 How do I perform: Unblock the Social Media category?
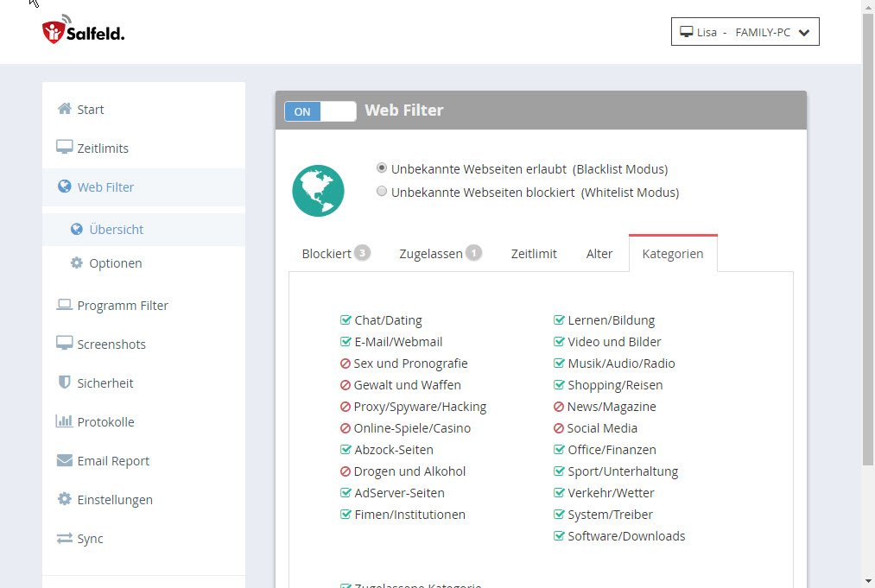(559, 428)
